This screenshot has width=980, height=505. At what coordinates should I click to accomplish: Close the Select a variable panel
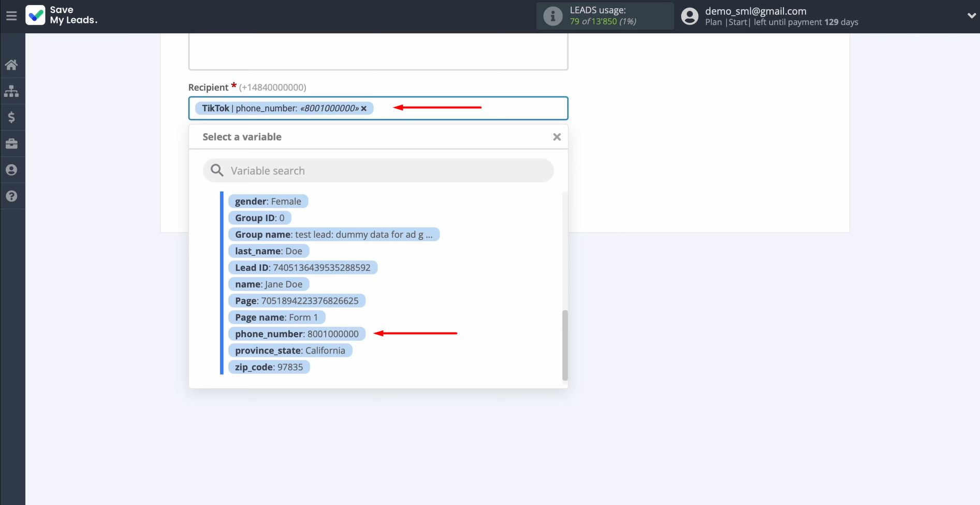(x=557, y=137)
